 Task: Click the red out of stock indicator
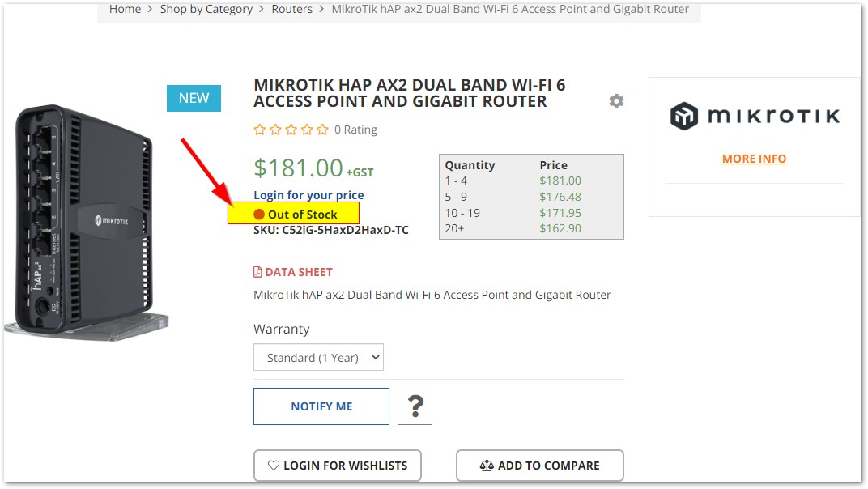click(259, 215)
